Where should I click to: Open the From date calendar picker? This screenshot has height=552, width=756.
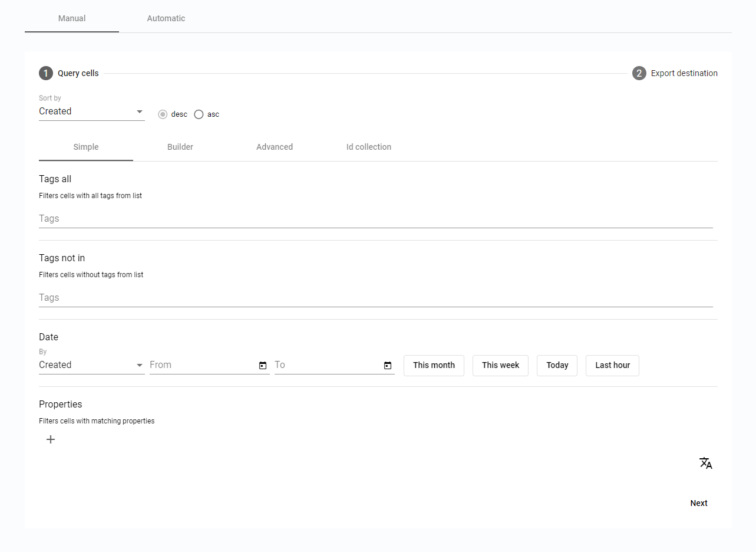coord(262,365)
